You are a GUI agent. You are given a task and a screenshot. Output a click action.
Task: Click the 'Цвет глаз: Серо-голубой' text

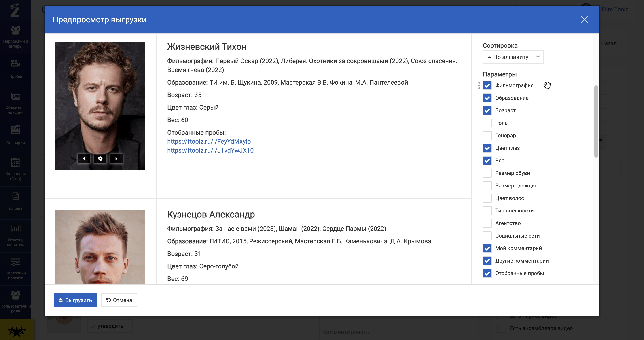click(203, 266)
